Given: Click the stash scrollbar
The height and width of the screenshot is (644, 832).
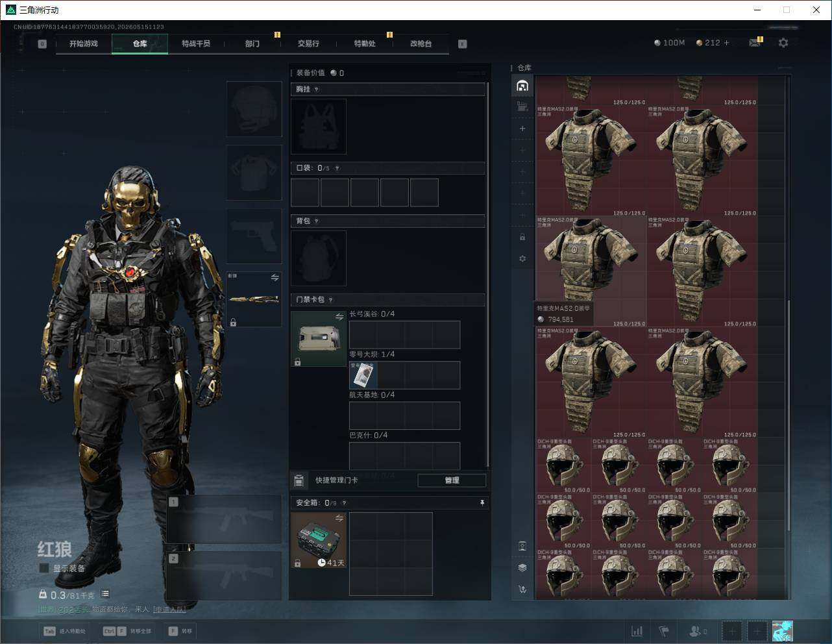Looking at the screenshot, I should point(789,415).
